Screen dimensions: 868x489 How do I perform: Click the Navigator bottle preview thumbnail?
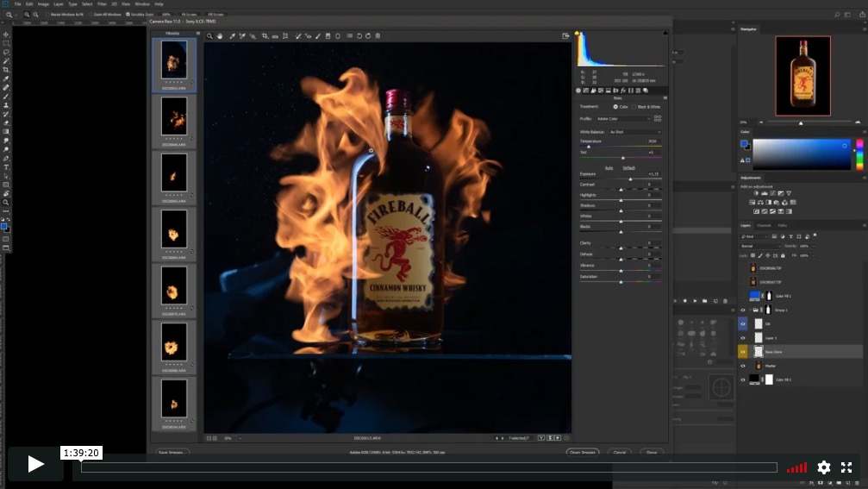pos(802,76)
